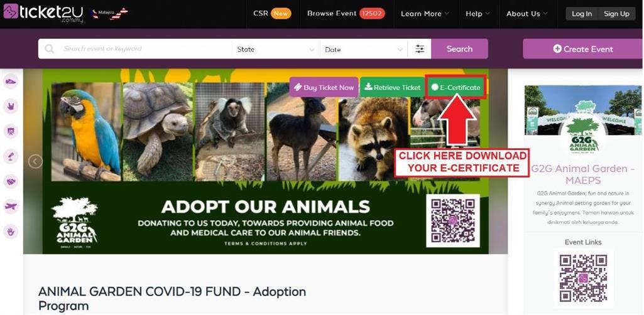This screenshot has height=315, width=644.
Task: Click the raised hand category icon
Action: pos(11,232)
